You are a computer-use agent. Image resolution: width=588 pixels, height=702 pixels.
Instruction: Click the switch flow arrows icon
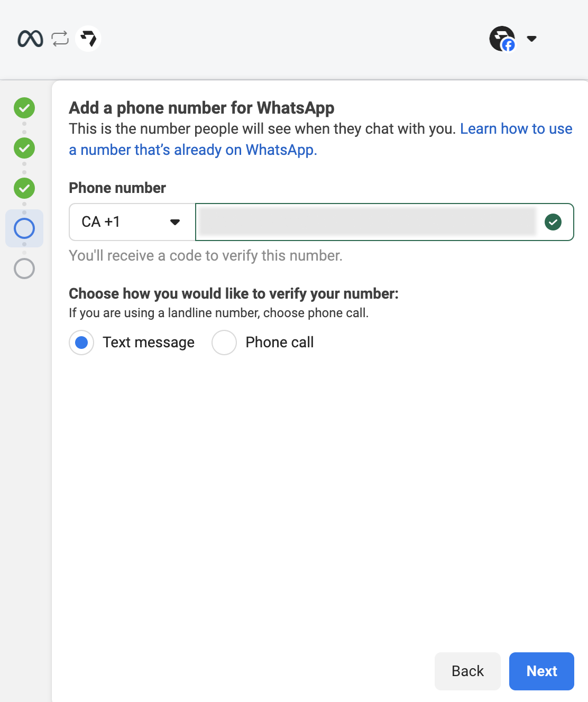pos(59,38)
